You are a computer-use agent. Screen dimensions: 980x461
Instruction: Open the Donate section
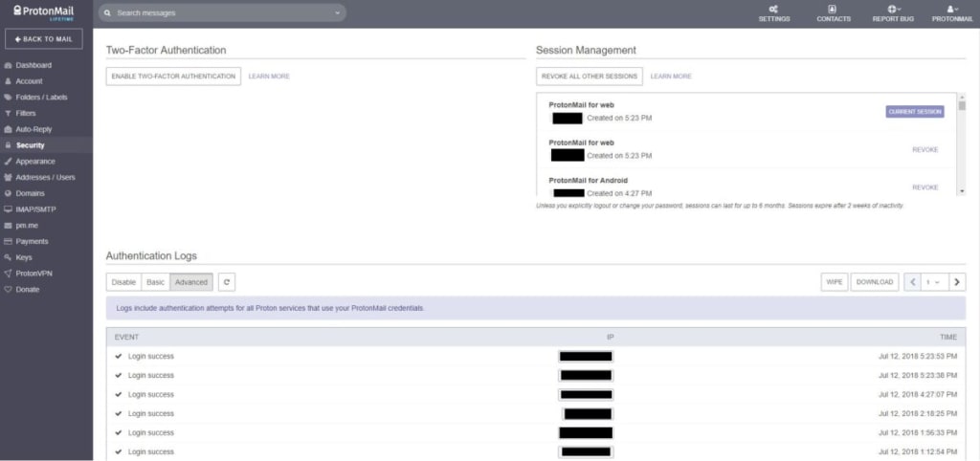pos(28,289)
